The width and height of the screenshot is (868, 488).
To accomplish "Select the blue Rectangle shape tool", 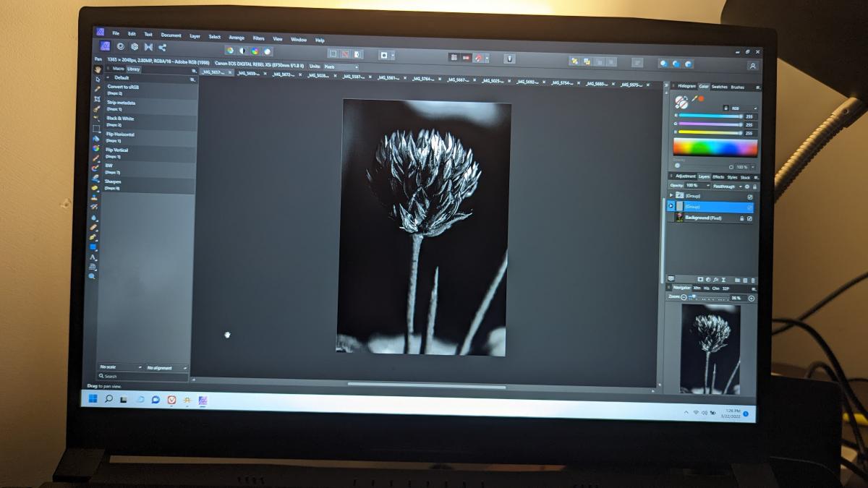I will point(93,247).
